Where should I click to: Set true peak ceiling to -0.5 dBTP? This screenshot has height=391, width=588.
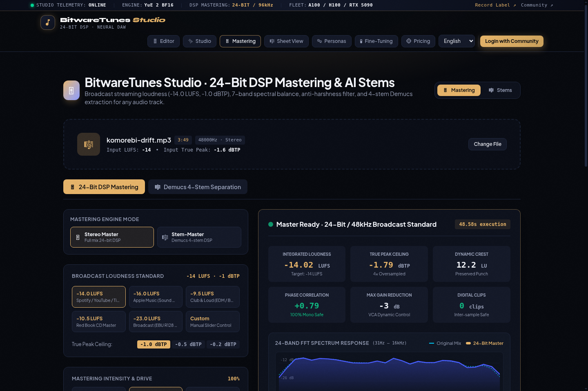[x=188, y=344]
